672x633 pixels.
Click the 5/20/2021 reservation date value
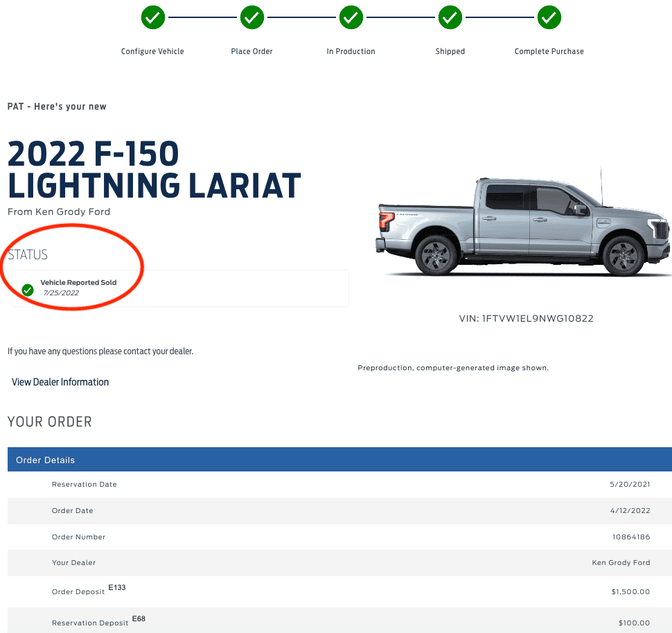pyautogui.click(x=630, y=484)
